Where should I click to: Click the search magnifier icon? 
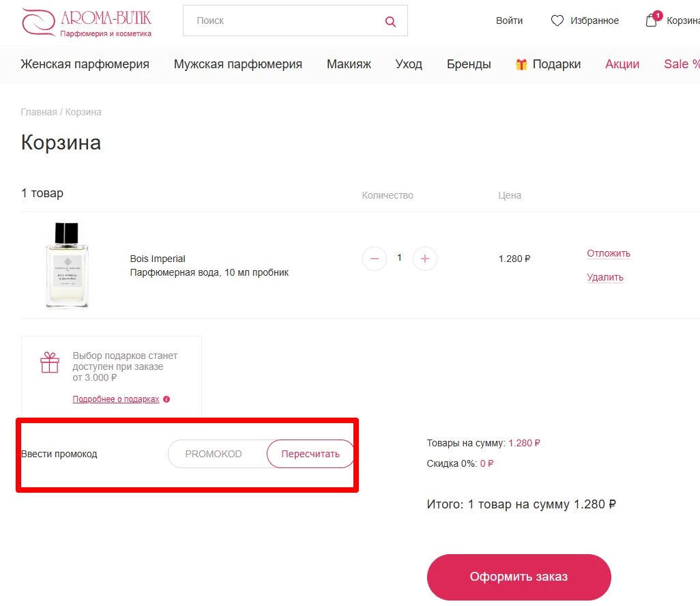pos(390,21)
